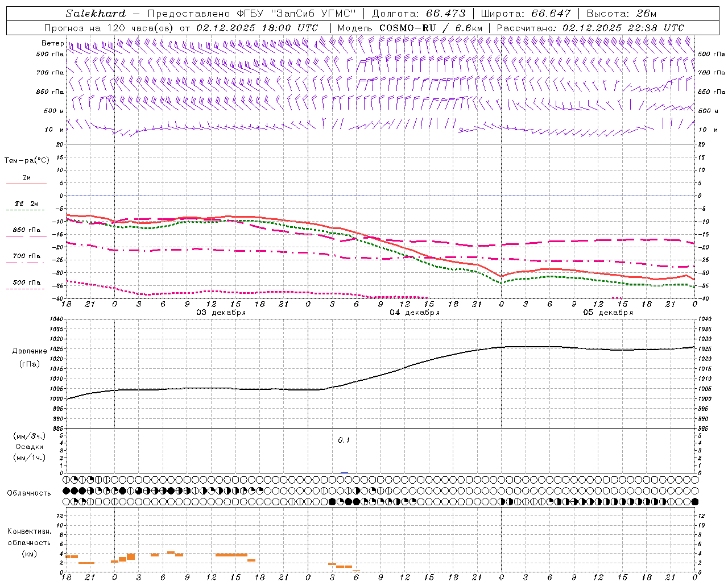This screenshot has width=728, height=582.
Task: Click the 0.1 precipitation value annotation
Action: 344,440
